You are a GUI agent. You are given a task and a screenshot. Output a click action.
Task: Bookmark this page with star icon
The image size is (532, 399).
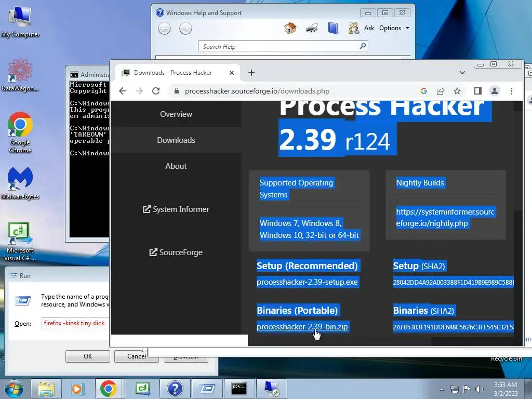pos(457,91)
